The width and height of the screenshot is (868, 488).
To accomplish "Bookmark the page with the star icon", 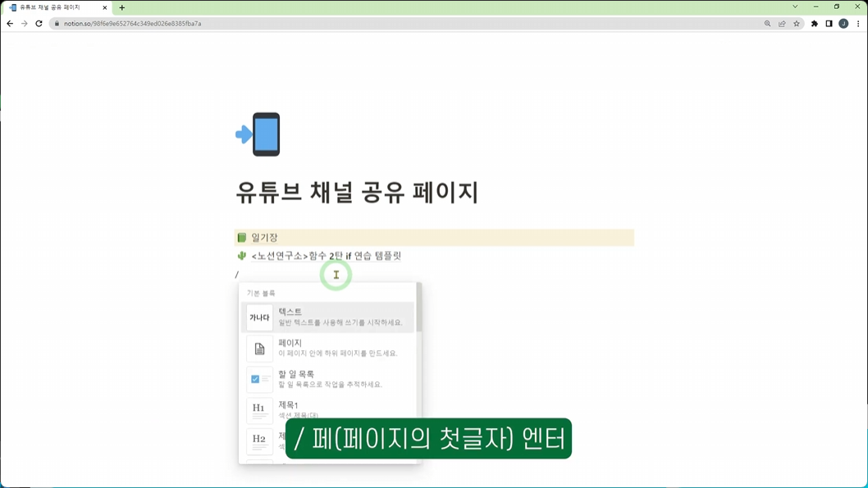I will coord(797,24).
